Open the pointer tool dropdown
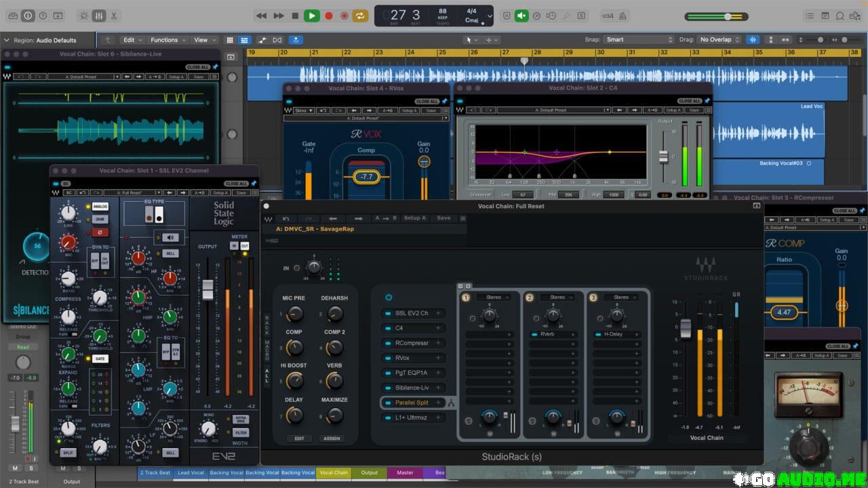The width and height of the screenshot is (868, 488). tap(471, 40)
